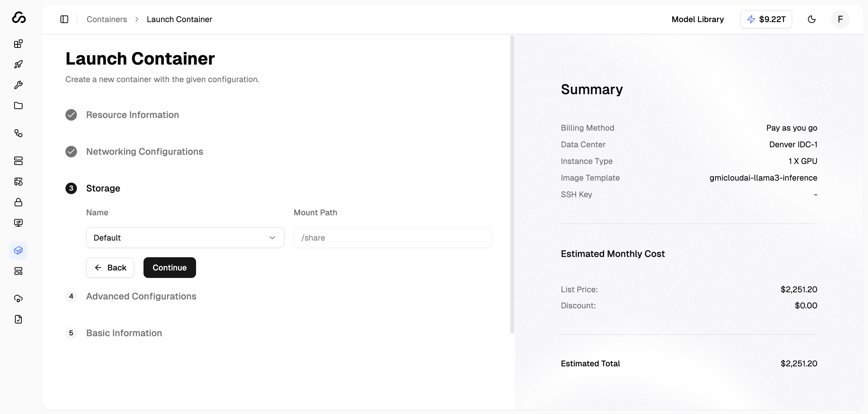The image size is (868, 414).
Task: Select the highlighted containers cube icon
Action: 18,250
